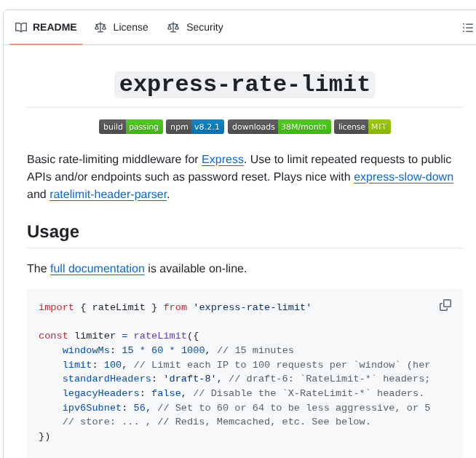476x458 pixels.
Task: Open the full documentation link
Action: pos(97,269)
